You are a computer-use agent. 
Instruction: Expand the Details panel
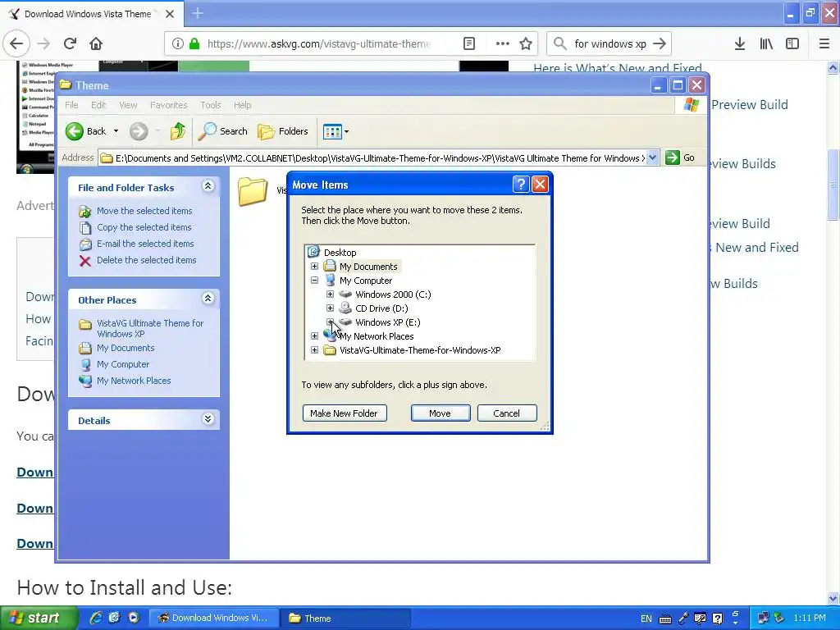click(x=208, y=419)
